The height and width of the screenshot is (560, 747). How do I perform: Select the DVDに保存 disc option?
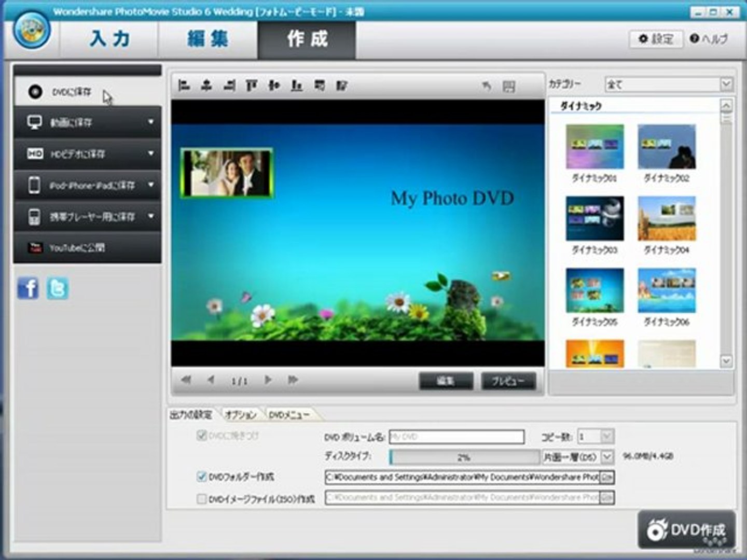[87, 92]
